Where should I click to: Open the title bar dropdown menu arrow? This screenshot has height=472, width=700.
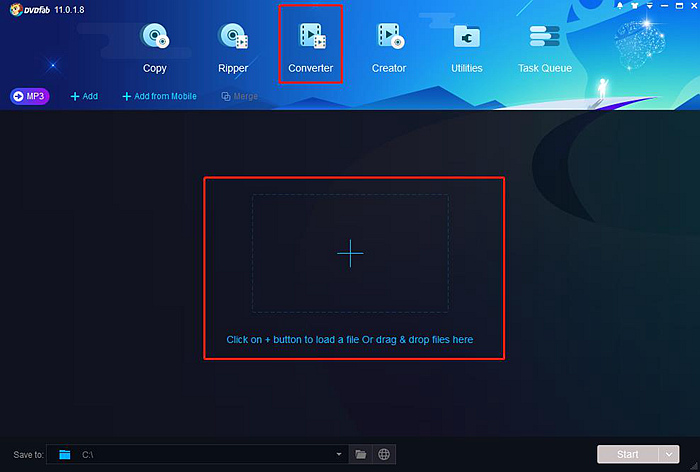[650, 6]
